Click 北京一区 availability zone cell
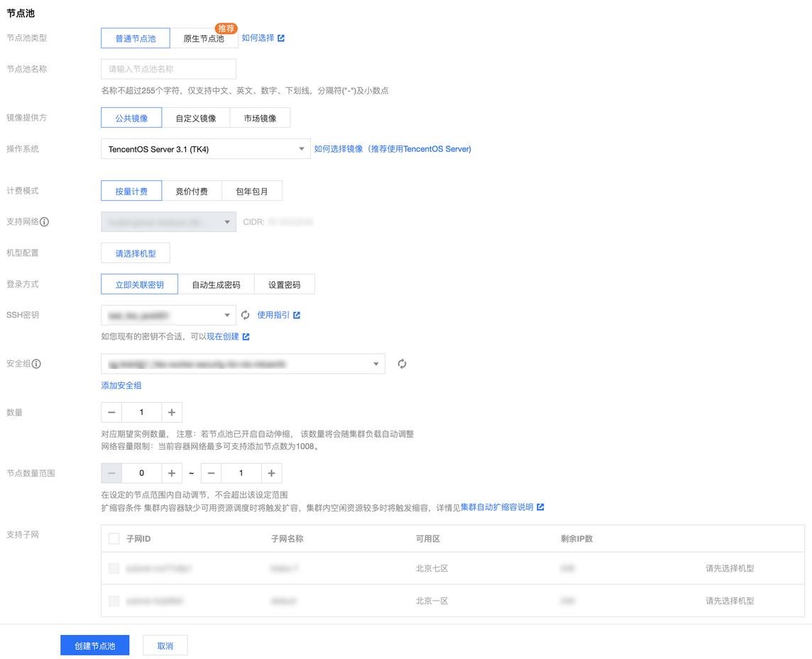 [x=432, y=601]
